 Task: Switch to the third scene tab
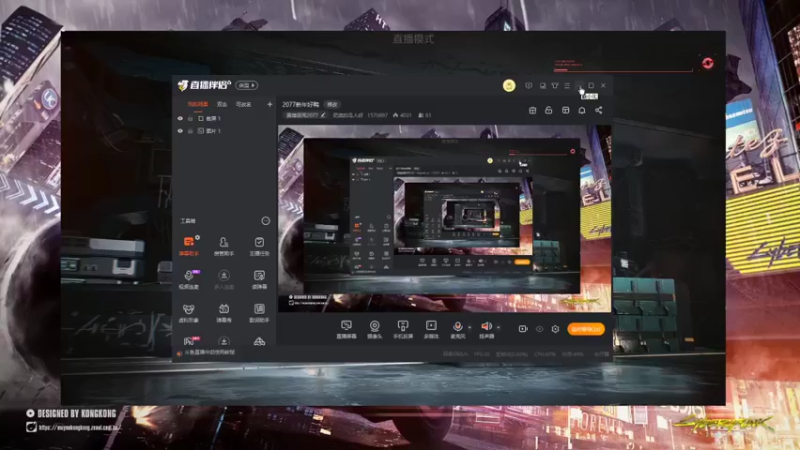pos(243,104)
